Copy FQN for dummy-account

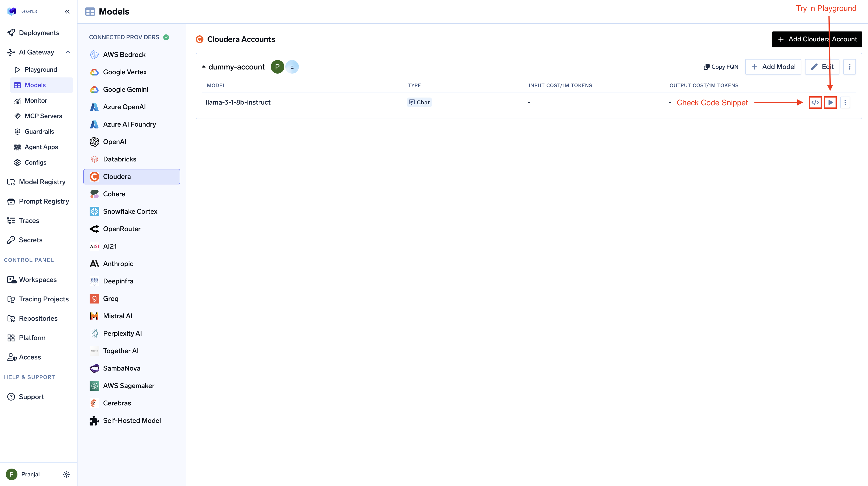721,66
